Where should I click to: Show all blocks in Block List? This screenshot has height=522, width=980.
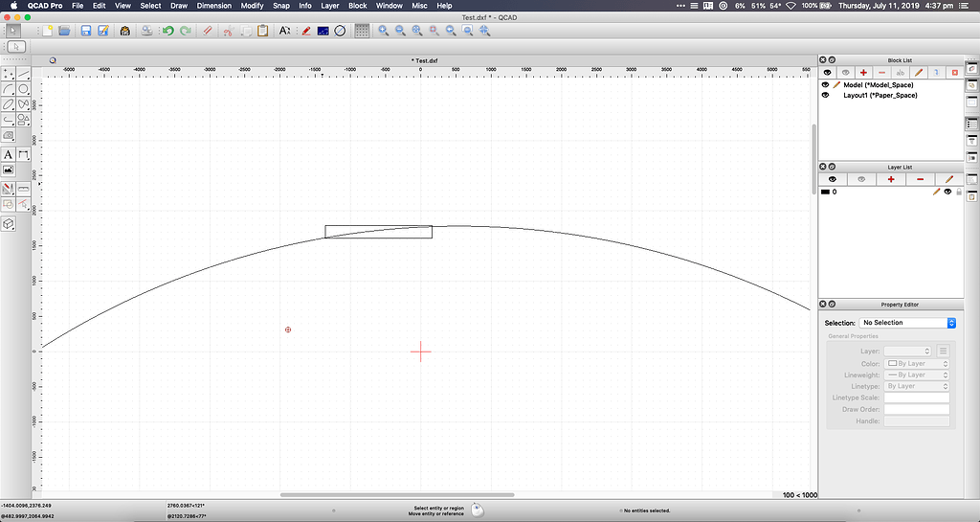827,73
